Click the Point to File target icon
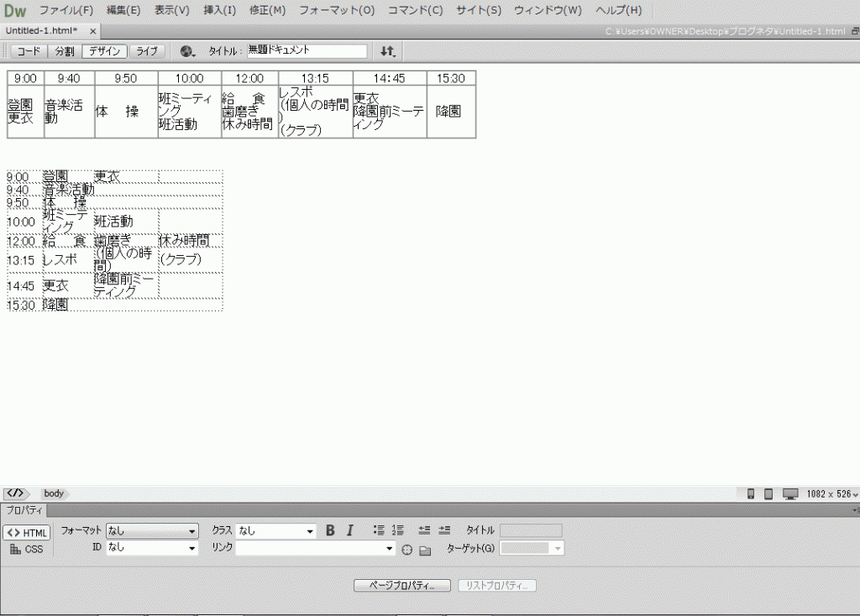The height and width of the screenshot is (616, 860). (x=407, y=550)
